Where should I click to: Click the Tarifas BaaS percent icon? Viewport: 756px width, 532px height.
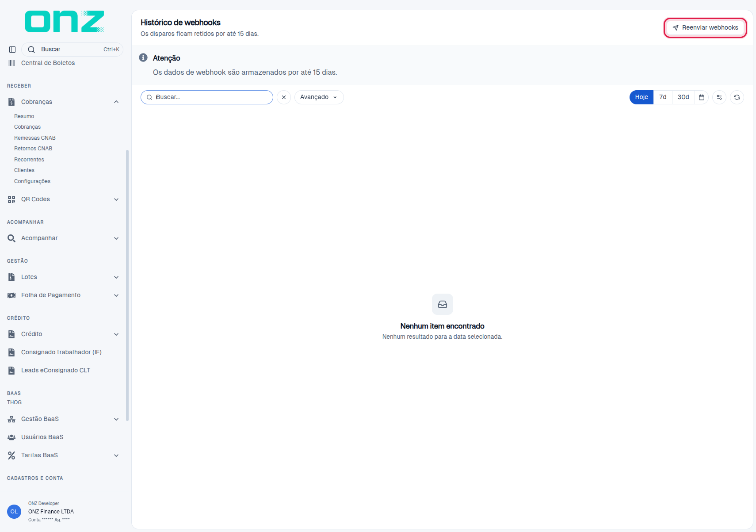pos(11,455)
